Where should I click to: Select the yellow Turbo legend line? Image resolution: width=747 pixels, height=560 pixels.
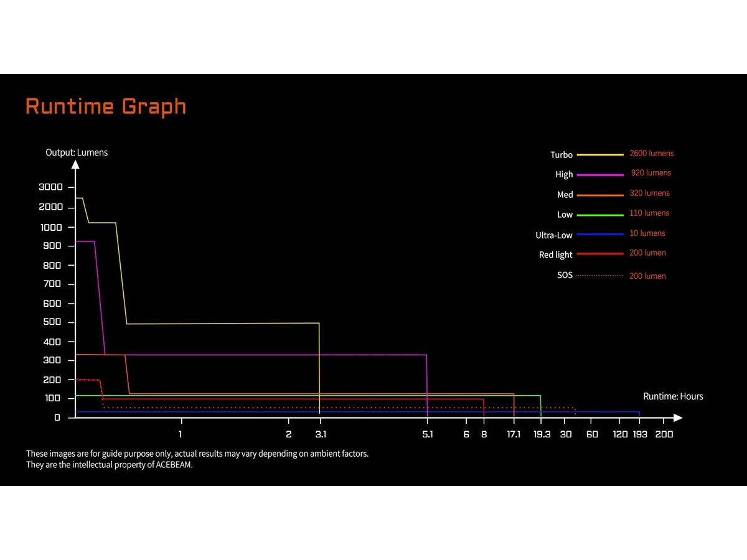(600, 154)
